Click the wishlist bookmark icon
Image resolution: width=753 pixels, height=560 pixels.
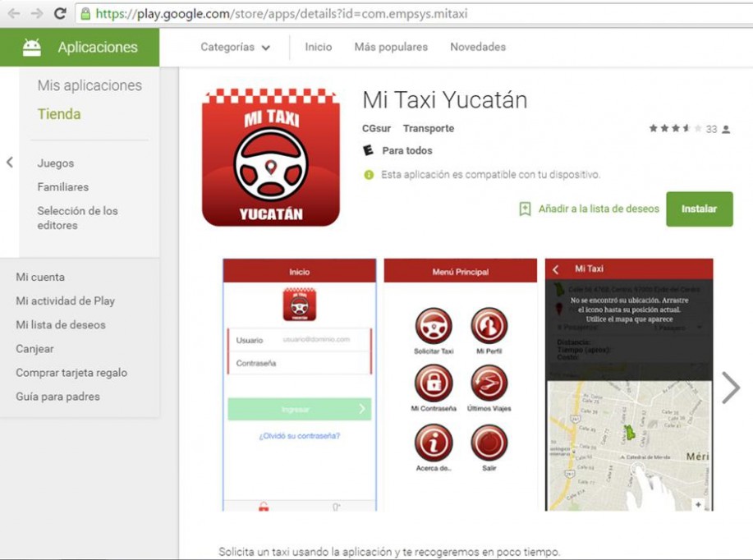coord(525,209)
